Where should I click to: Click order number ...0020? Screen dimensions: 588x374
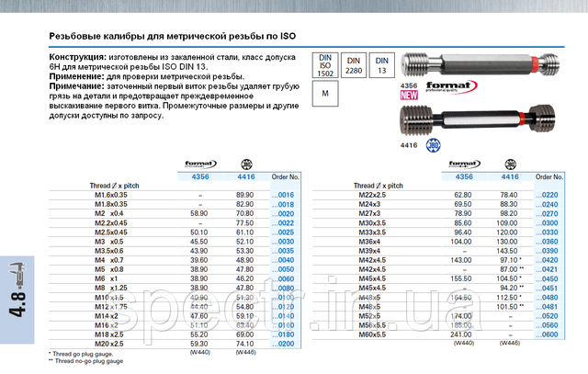coord(283,214)
